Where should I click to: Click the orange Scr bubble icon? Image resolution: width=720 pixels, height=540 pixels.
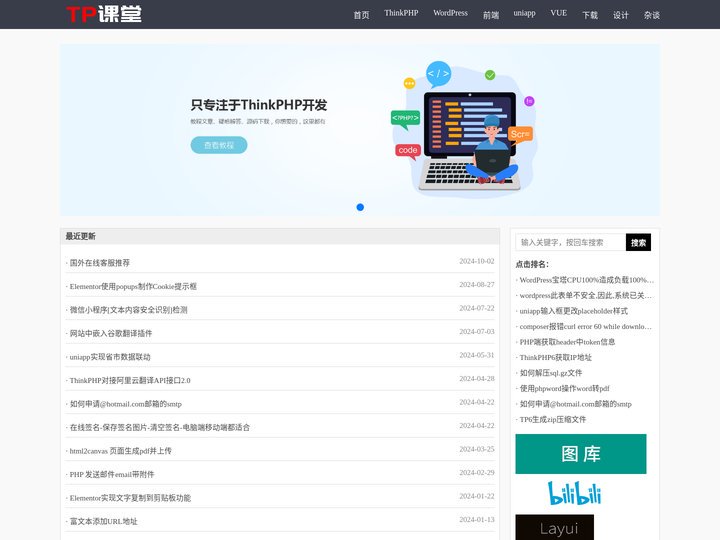[520, 134]
